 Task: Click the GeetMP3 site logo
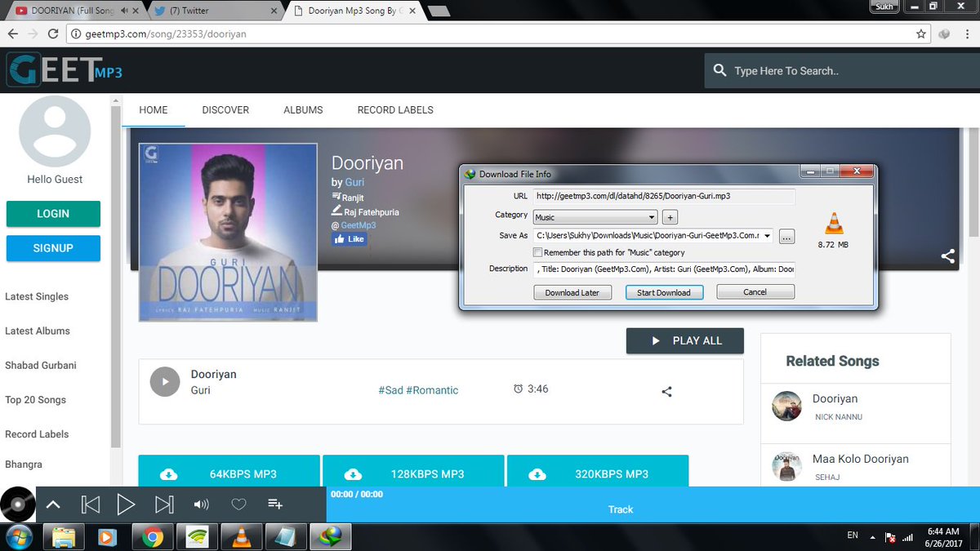tap(65, 70)
